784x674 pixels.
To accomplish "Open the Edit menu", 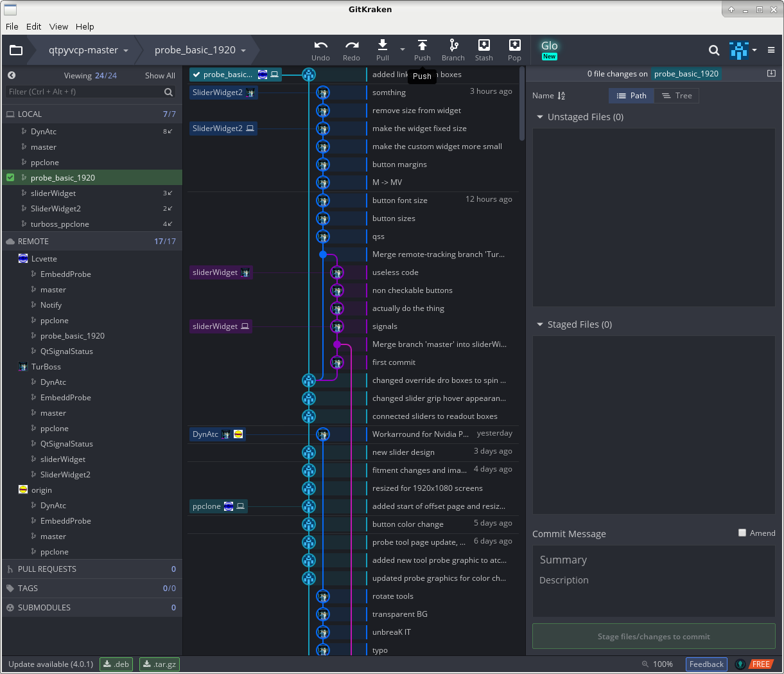I will pos(34,26).
